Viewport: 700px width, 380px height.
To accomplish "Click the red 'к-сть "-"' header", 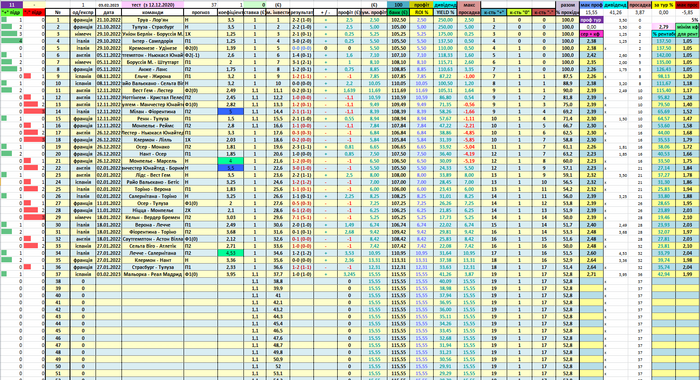I will [x=544, y=13].
